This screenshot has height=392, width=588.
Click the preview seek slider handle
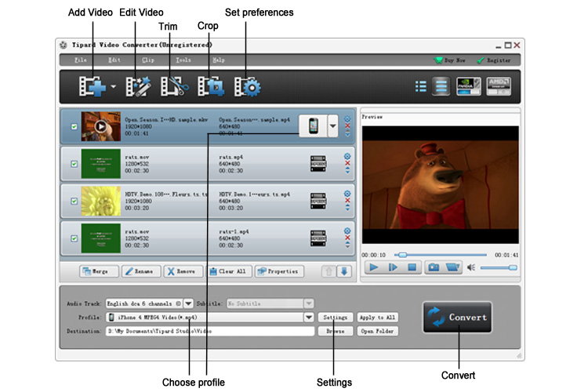pos(402,255)
